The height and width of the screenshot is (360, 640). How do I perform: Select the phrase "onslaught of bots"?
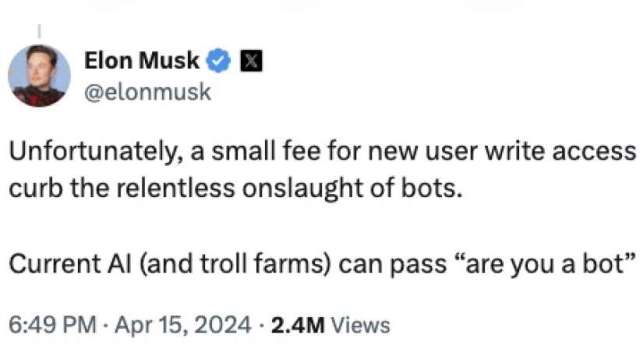[x=352, y=189]
